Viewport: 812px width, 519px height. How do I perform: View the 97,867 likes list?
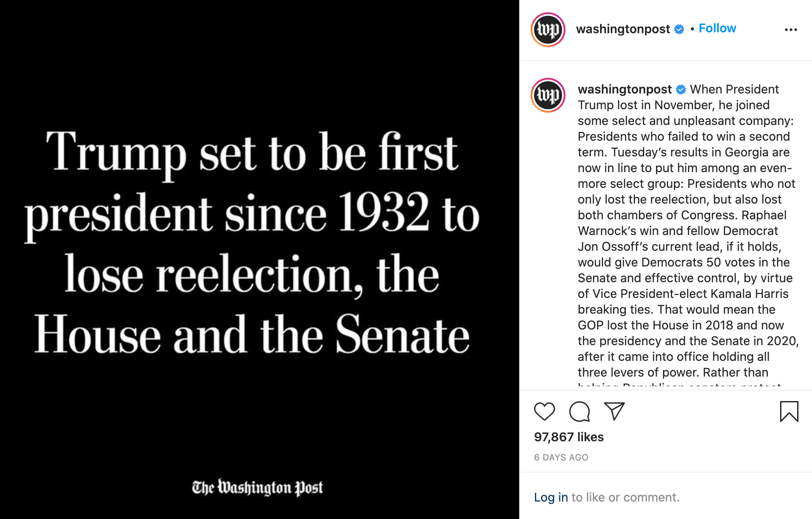pyautogui.click(x=569, y=437)
